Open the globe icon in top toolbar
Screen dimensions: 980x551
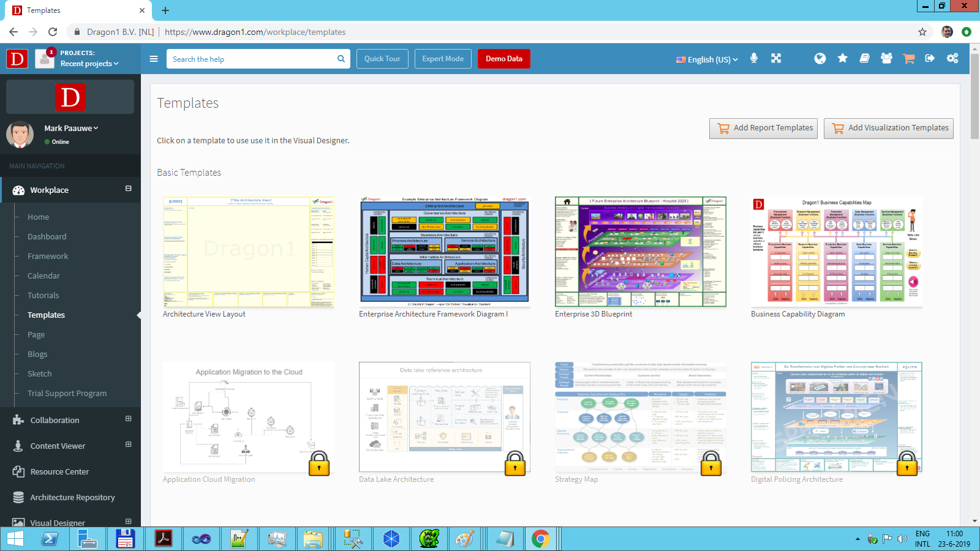pos(820,58)
